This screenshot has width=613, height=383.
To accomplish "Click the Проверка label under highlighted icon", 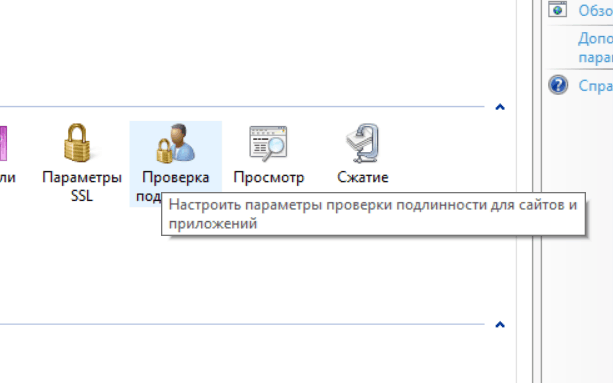I will pyautogui.click(x=176, y=178).
